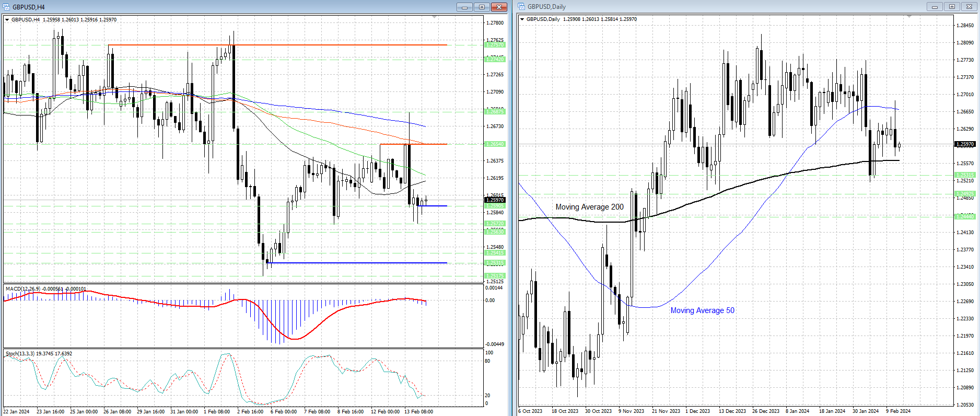Maximize the GBPUSD,H4 chart window

482,7
